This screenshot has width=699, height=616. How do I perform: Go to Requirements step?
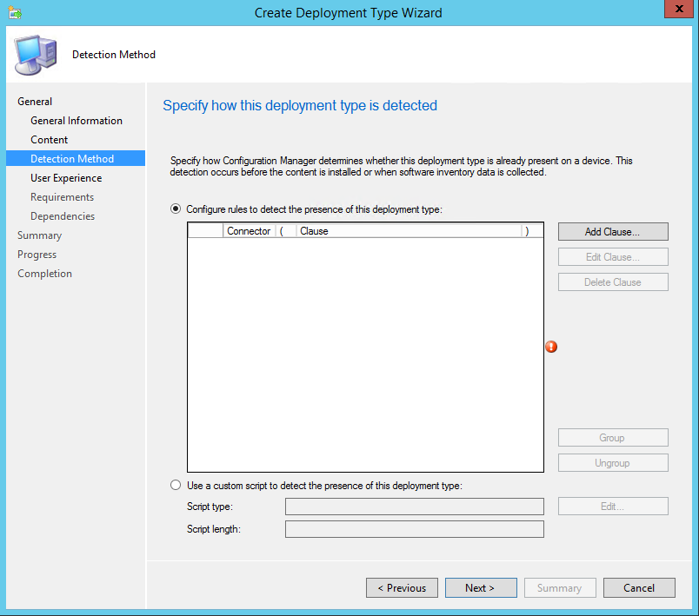coord(62,197)
